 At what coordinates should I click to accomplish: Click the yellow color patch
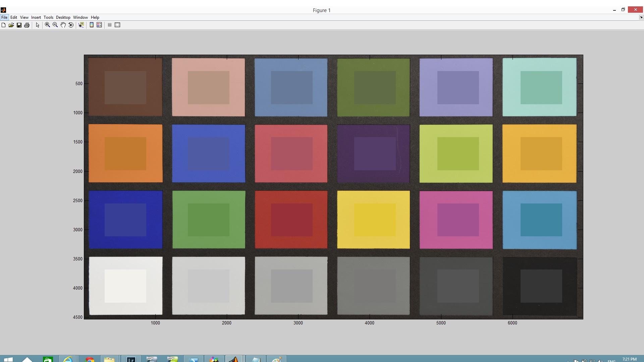(x=373, y=220)
